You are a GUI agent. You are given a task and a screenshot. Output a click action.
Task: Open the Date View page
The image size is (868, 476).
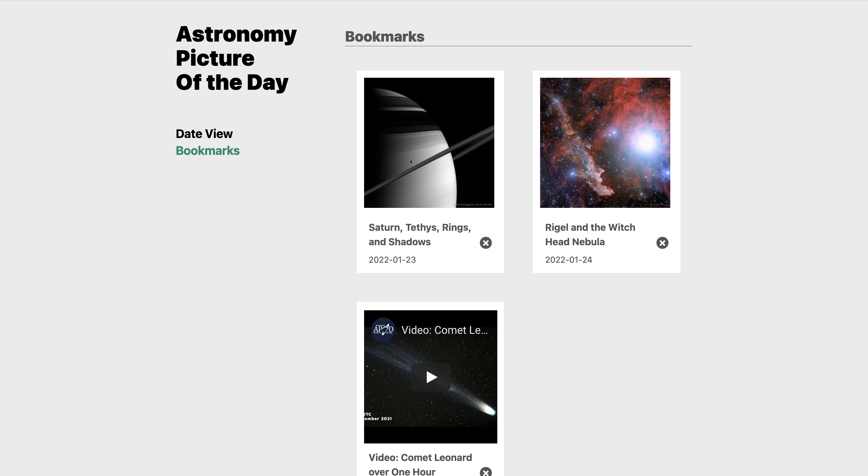[204, 133]
